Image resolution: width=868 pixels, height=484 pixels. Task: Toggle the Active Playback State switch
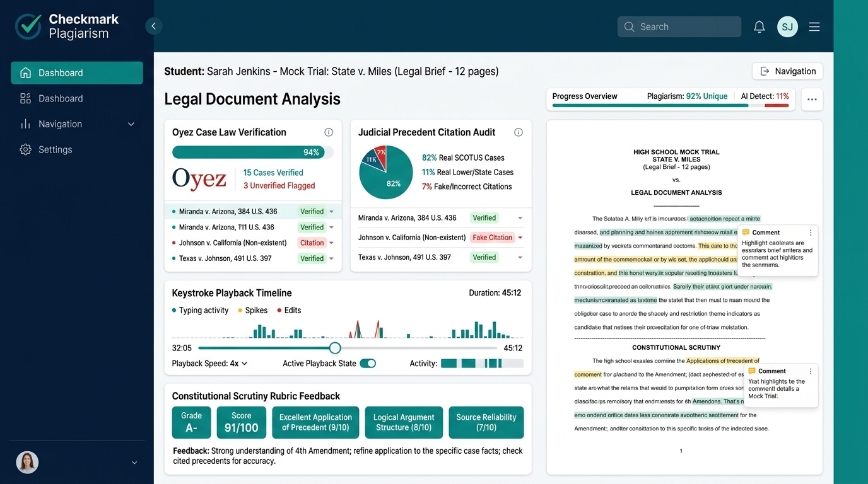tap(368, 364)
